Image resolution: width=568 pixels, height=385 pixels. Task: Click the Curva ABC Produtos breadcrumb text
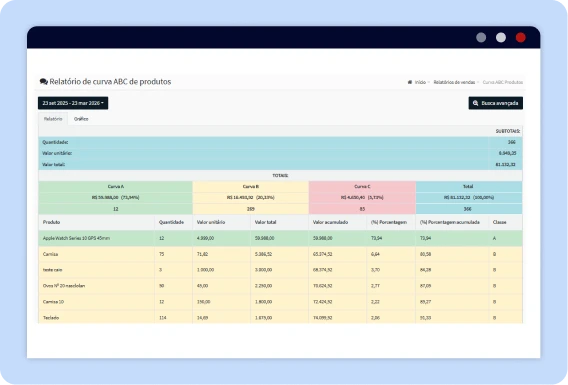click(x=502, y=82)
